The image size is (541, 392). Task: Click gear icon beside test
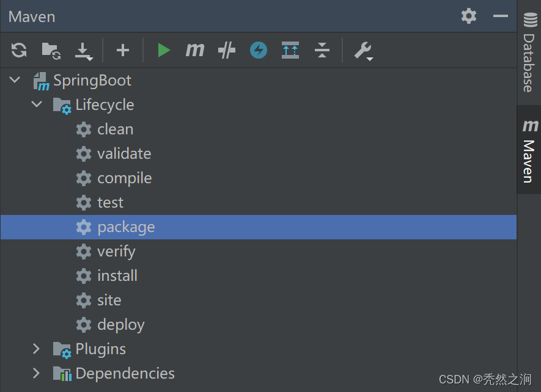pos(84,203)
